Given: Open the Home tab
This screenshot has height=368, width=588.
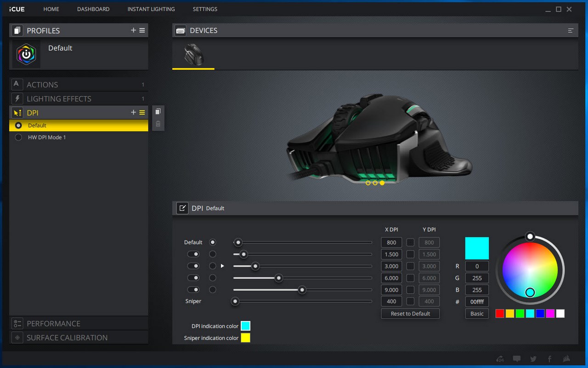Looking at the screenshot, I should [51, 9].
